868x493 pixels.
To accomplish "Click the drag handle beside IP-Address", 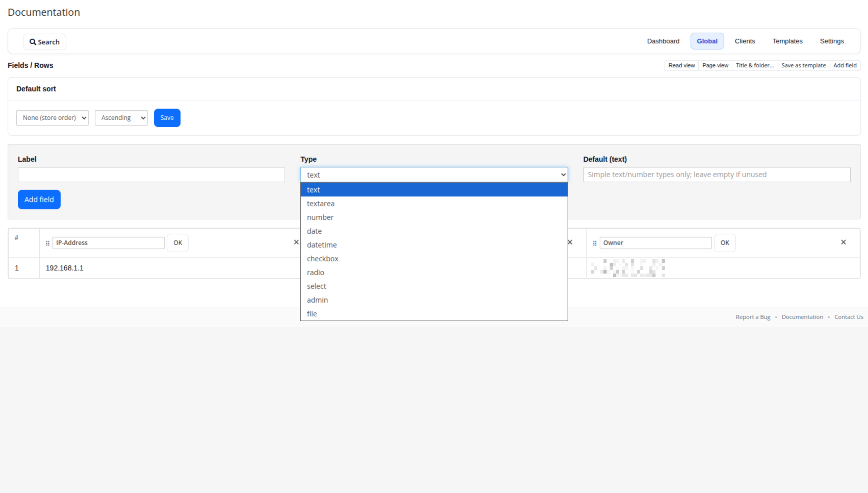I will (x=48, y=243).
